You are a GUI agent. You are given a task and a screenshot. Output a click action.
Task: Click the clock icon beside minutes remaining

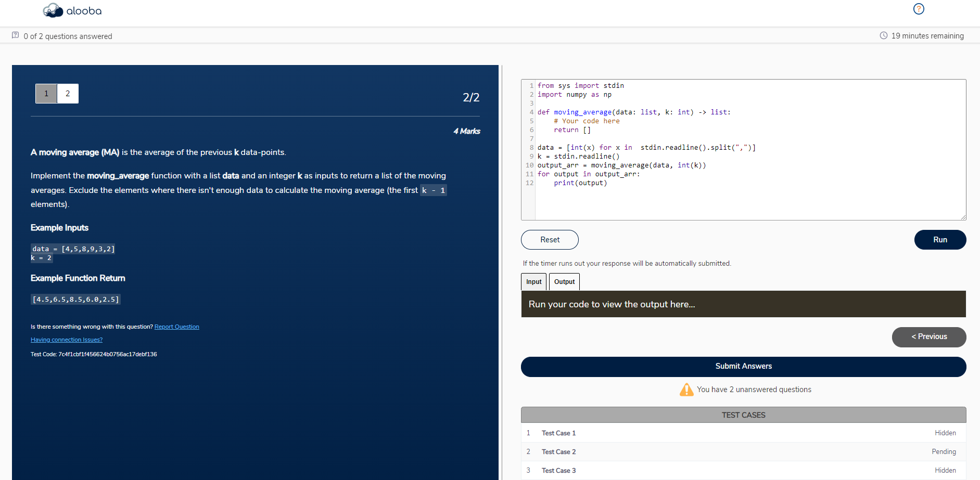tap(883, 35)
